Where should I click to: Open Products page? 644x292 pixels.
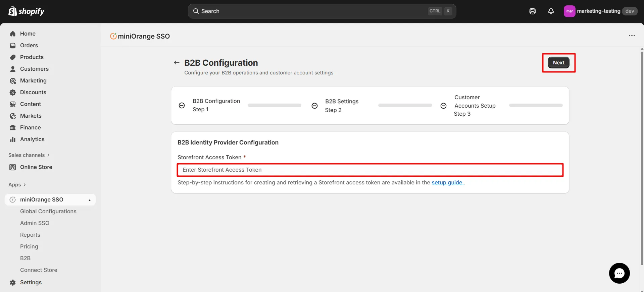tap(32, 57)
